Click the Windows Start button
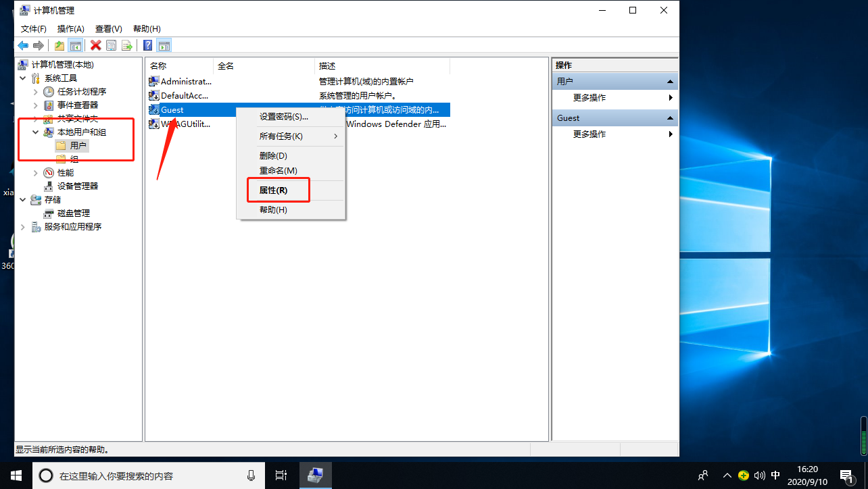868x489 pixels. tap(16, 475)
